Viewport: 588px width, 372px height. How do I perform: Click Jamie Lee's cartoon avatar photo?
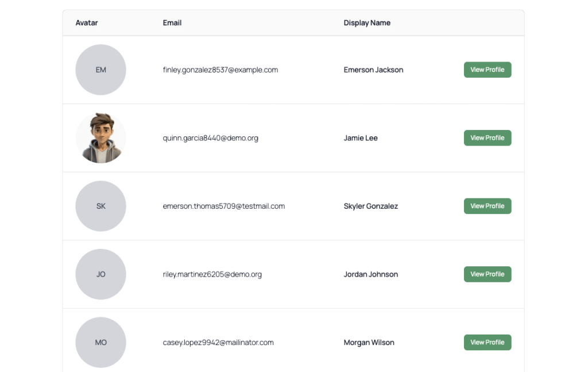pyautogui.click(x=100, y=138)
